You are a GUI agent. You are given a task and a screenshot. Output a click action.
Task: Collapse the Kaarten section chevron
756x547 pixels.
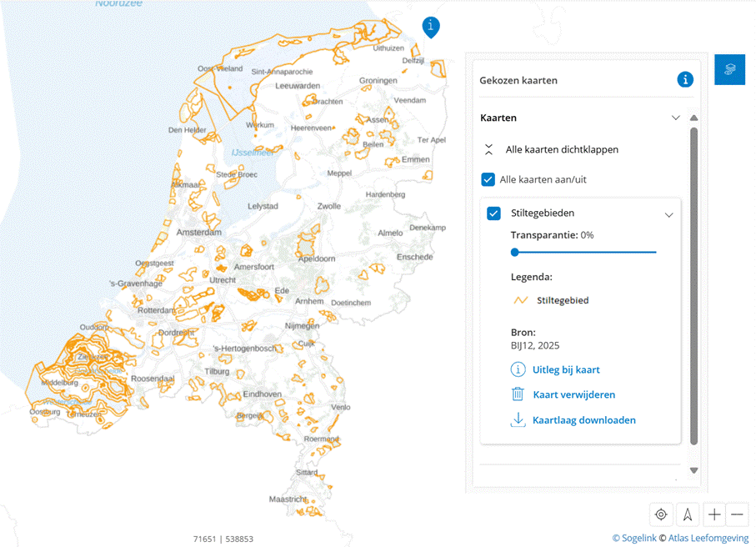(x=676, y=118)
